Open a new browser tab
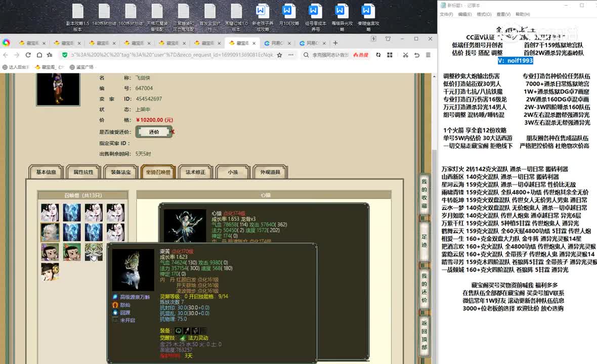The image size is (597, 364). tap(335, 43)
